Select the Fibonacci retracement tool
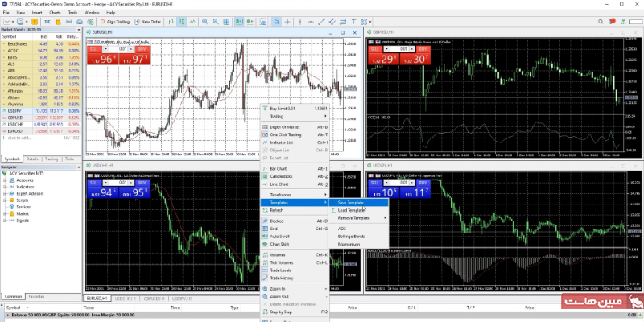 tap(343, 22)
